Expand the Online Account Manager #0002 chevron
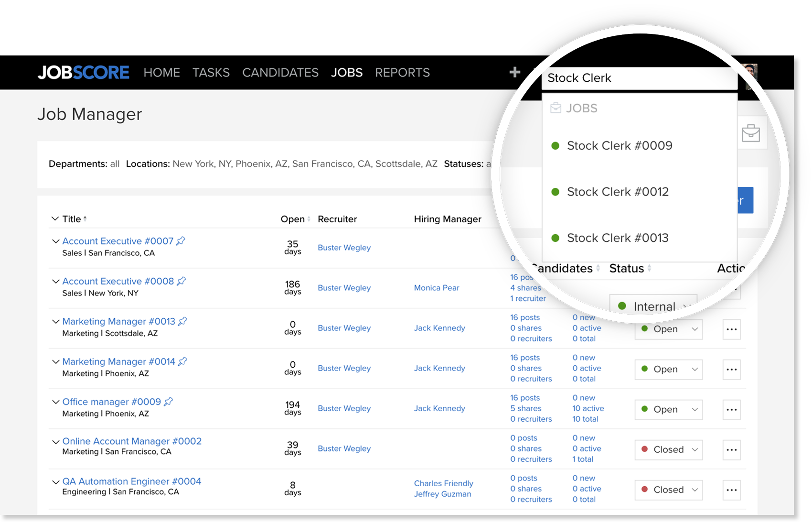This screenshot has height=523, width=812. coord(55,441)
